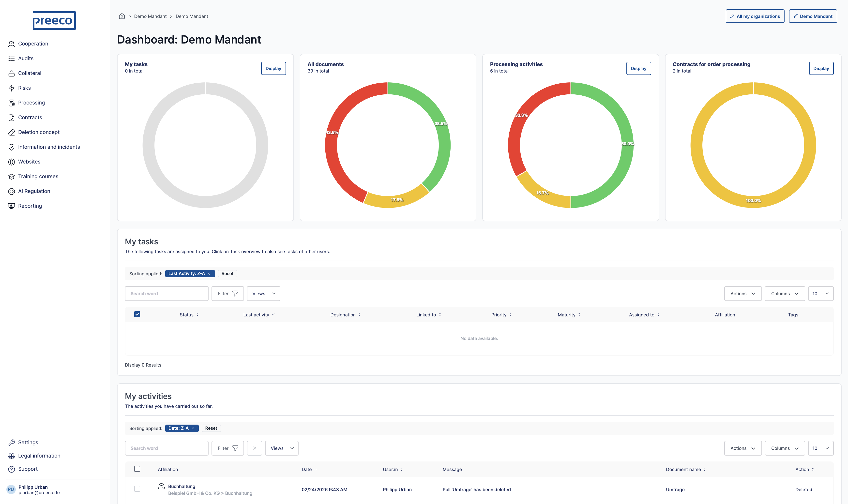Click the Training courses graduation cap icon
Screen dimensions: 848x504
12,177
